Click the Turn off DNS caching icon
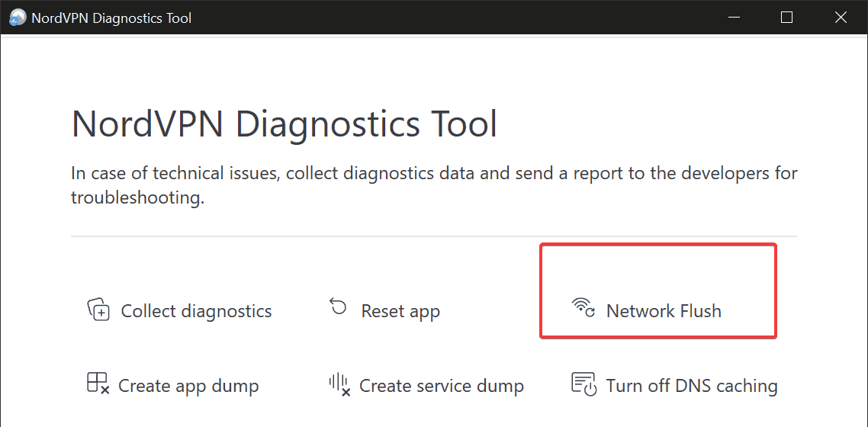Viewport: 868px width, 427px height. [x=583, y=384]
